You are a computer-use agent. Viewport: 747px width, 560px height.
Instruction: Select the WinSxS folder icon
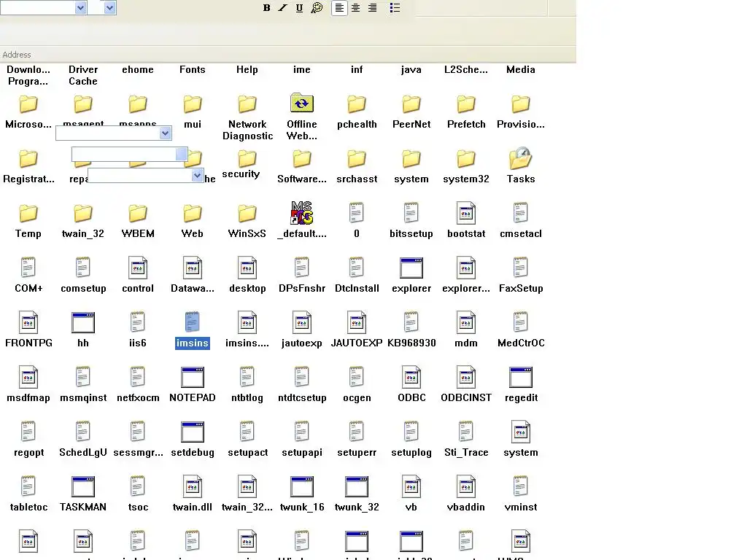[x=247, y=214]
